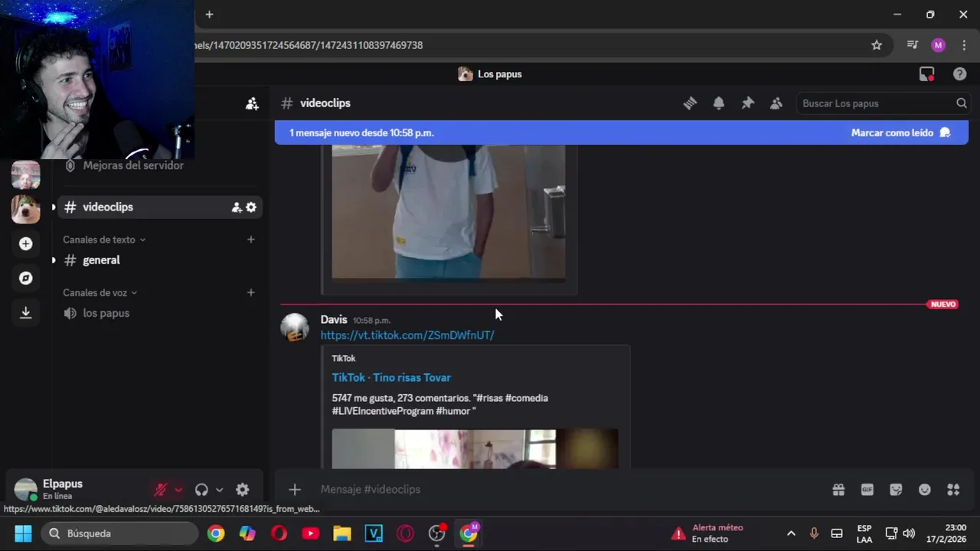Open user settings gear icon
The width and height of the screenshot is (980, 551).
(x=243, y=490)
